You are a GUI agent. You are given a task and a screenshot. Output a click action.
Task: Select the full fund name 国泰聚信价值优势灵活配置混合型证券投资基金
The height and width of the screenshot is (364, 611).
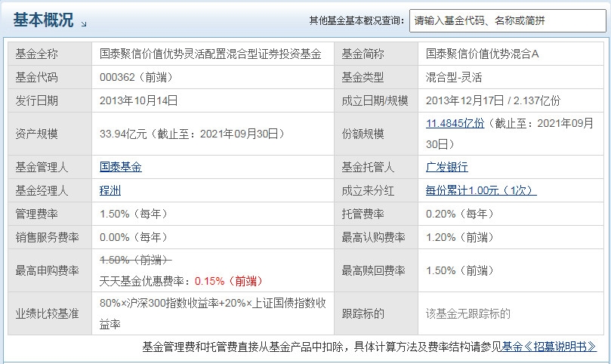click(x=211, y=54)
